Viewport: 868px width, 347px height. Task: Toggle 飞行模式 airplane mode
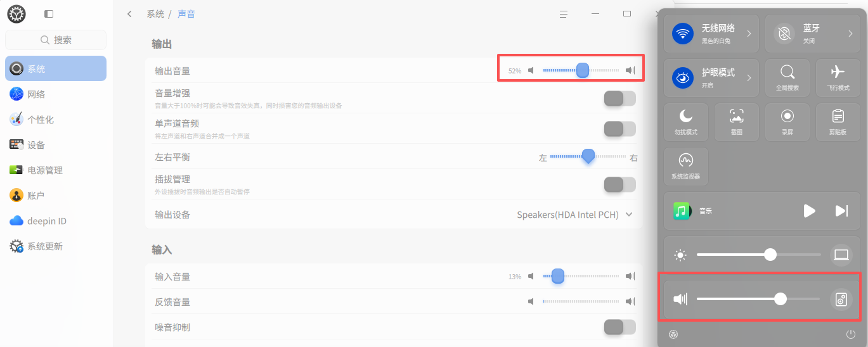click(838, 78)
